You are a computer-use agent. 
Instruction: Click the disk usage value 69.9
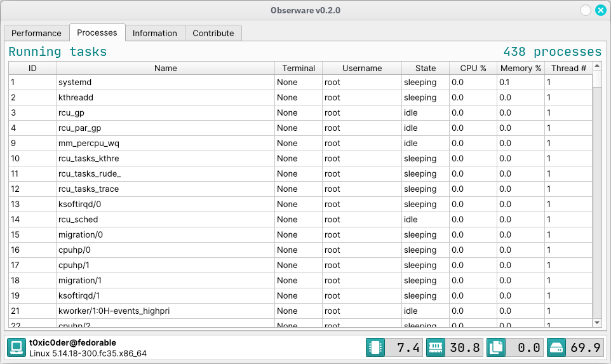(x=586, y=347)
